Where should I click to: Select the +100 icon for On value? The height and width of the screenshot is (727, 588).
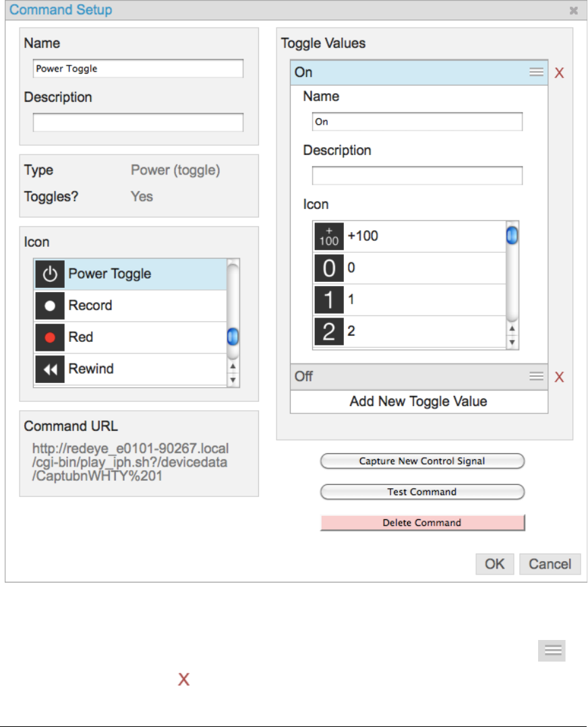click(x=409, y=237)
